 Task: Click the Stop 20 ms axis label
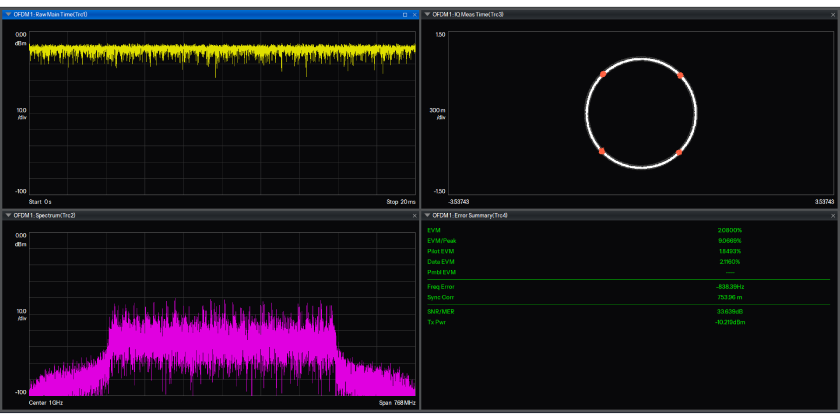click(400, 202)
